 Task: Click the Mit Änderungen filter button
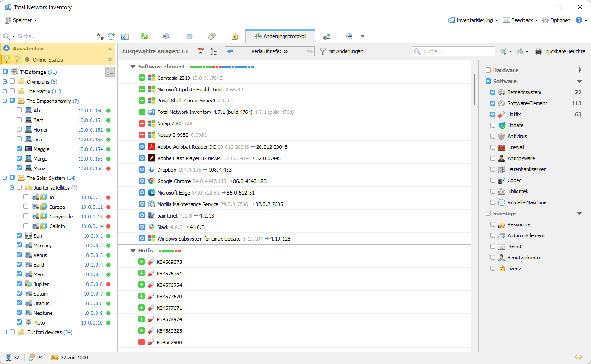coord(341,51)
